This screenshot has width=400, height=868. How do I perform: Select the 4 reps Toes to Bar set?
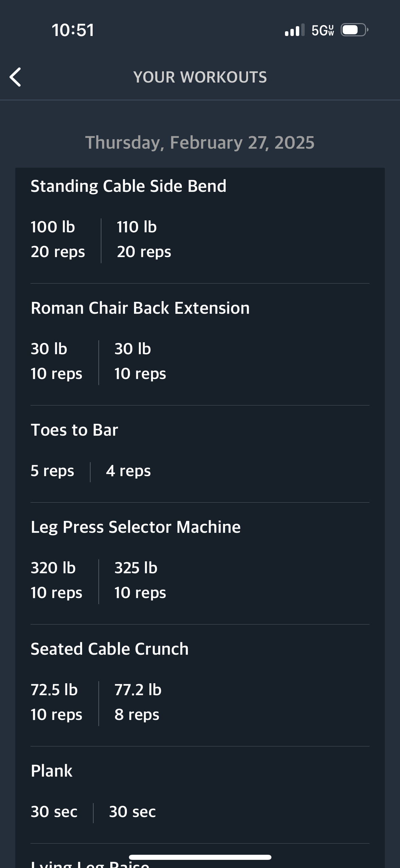[x=128, y=471]
